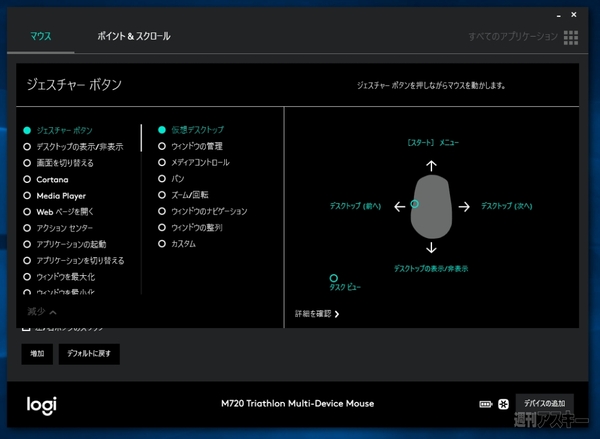The height and width of the screenshot is (439, 600).
Task: Switch to ポイント & スクロール tab
Action: click(134, 36)
